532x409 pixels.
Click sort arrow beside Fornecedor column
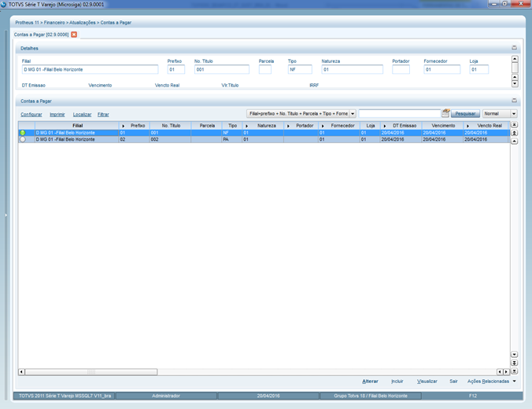pyautogui.click(x=323, y=126)
